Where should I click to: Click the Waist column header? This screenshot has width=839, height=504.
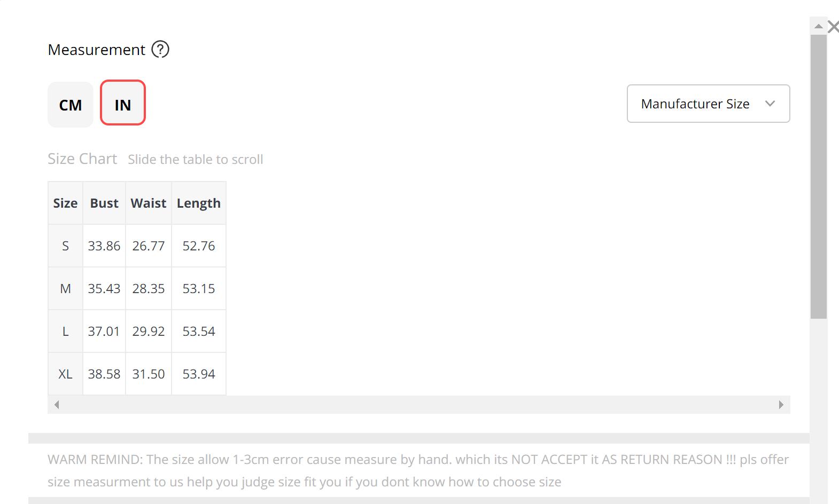[x=149, y=203]
